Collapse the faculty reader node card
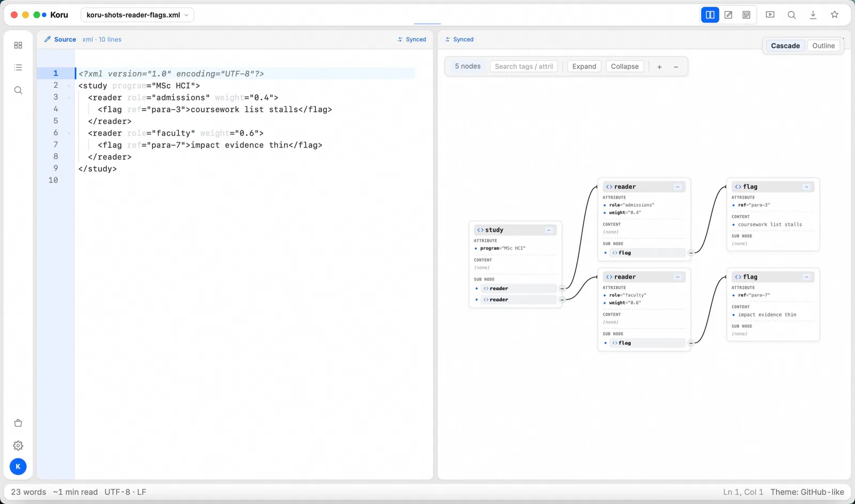 click(678, 277)
